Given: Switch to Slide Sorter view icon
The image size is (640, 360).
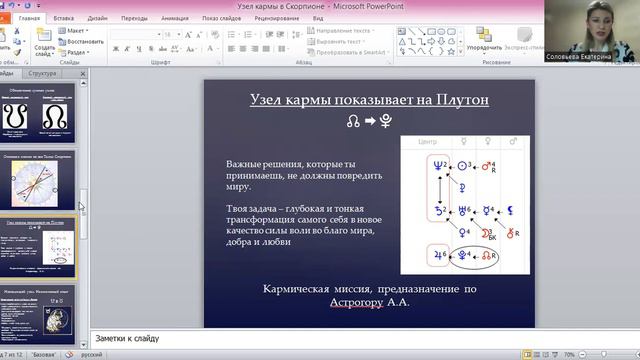Looking at the screenshot, I should pyautogui.click(x=537, y=354).
